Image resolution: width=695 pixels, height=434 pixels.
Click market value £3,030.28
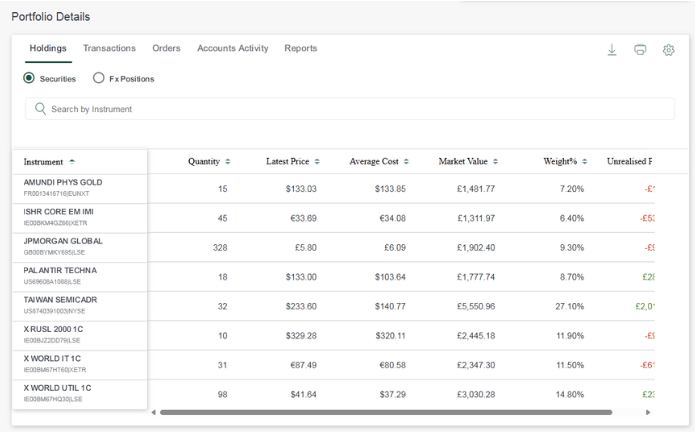[x=476, y=394]
